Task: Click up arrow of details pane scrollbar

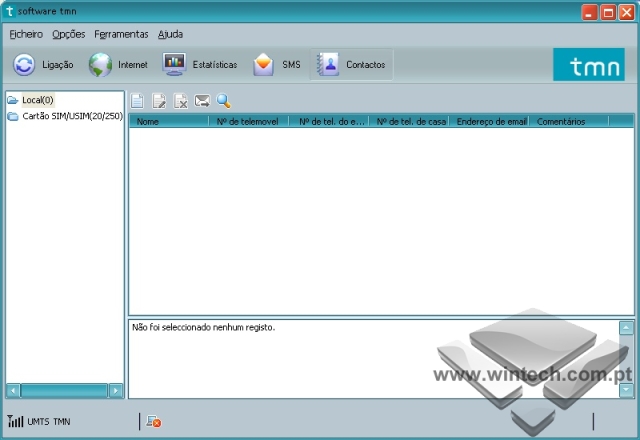Action: coord(626,328)
